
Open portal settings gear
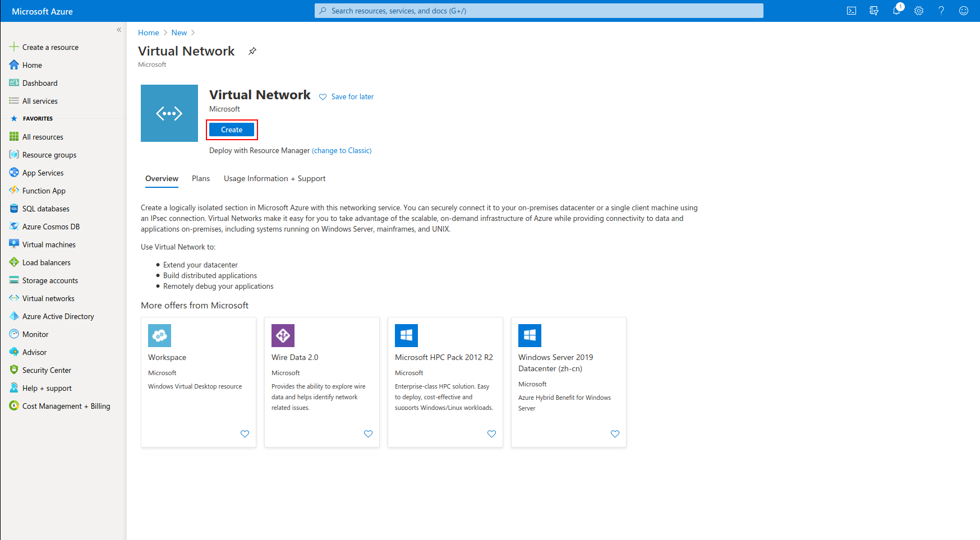point(919,11)
